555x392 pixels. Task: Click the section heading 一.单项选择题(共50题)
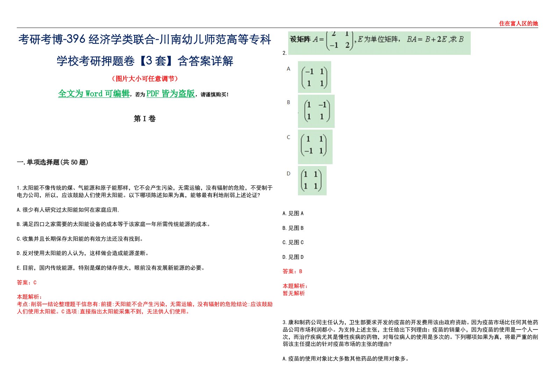click(52, 162)
